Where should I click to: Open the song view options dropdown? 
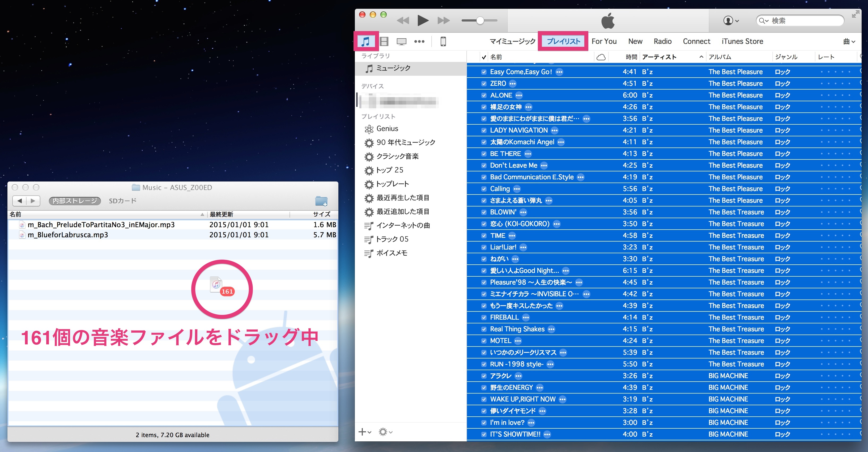[x=849, y=41]
